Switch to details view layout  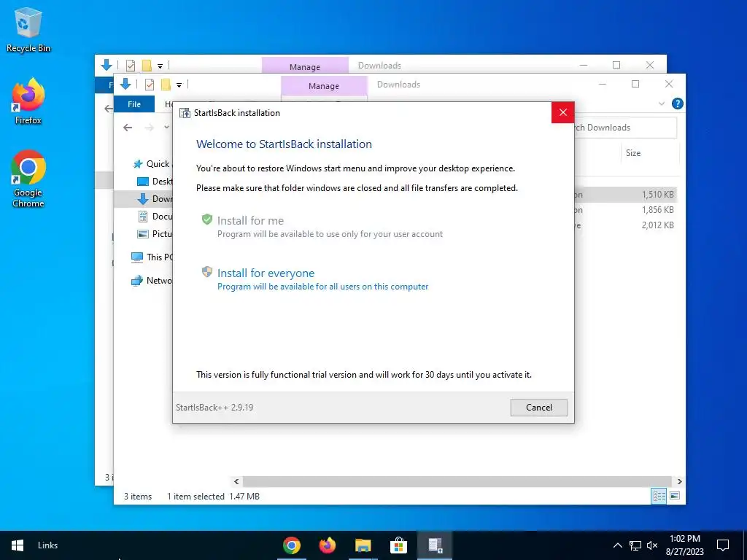(x=659, y=496)
